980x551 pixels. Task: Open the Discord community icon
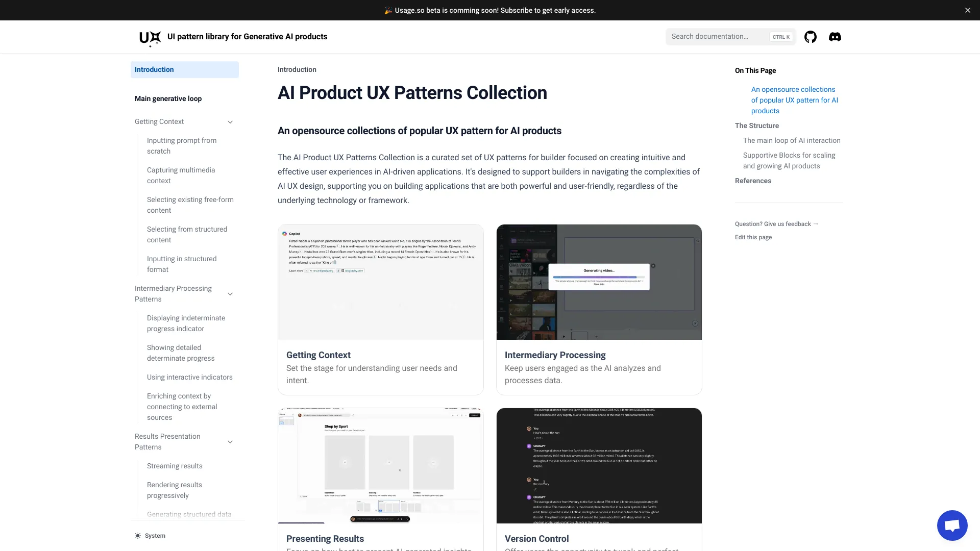point(835,36)
